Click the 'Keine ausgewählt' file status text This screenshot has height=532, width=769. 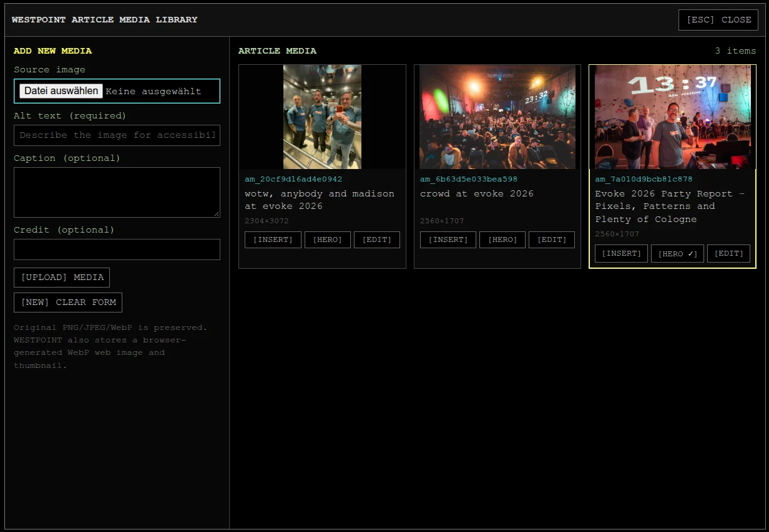[154, 92]
